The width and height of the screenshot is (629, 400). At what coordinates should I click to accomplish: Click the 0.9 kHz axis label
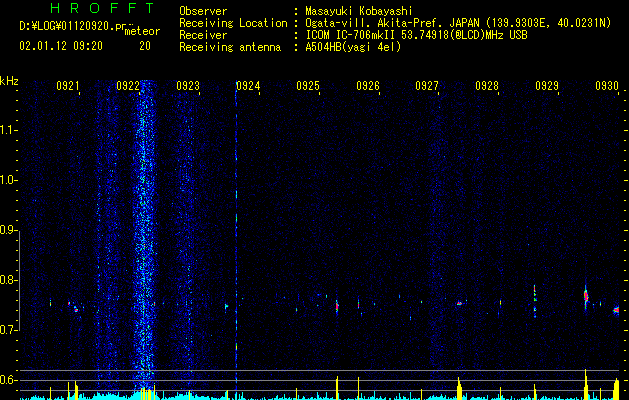coord(9,230)
